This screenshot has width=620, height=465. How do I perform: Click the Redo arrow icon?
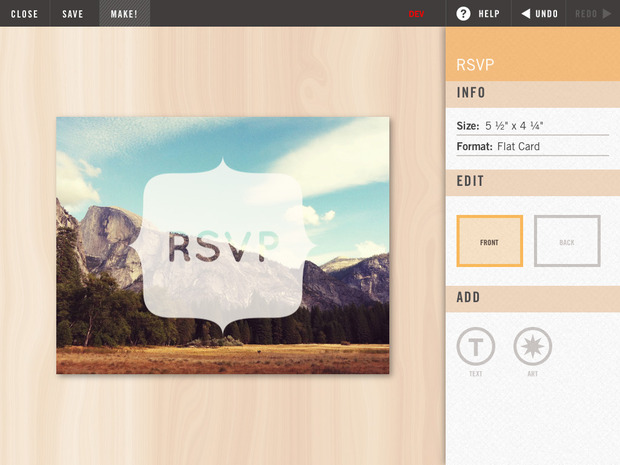pos(606,14)
